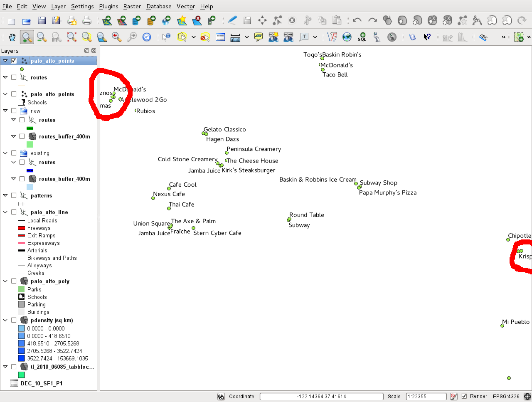Click the Add Raster Layer icon
This screenshot has height=402, width=532.
point(122,20)
